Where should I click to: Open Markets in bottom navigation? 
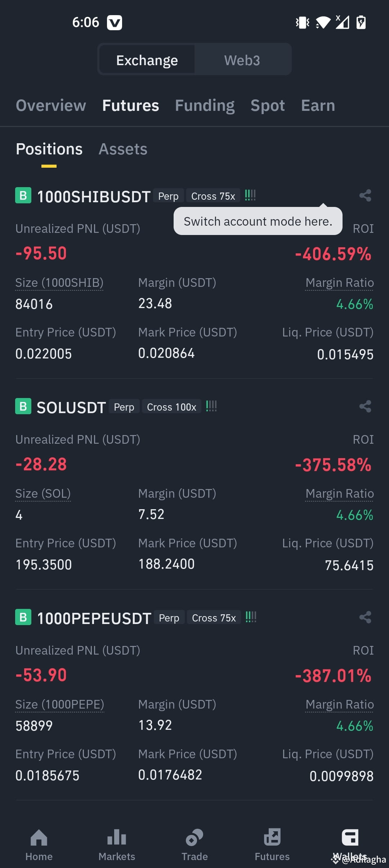tap(117, 845)
